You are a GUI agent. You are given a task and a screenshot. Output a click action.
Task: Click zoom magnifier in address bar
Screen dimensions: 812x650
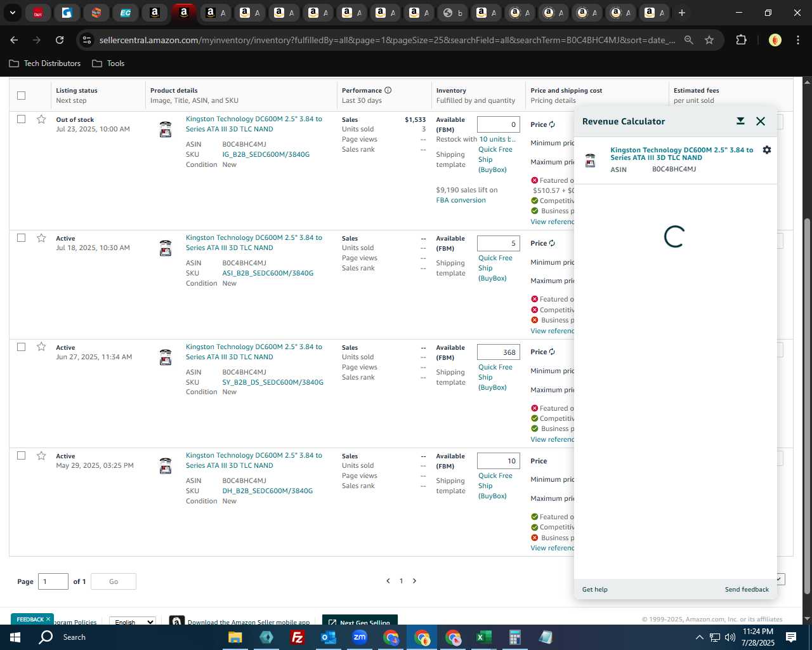[x=689, y=40]
